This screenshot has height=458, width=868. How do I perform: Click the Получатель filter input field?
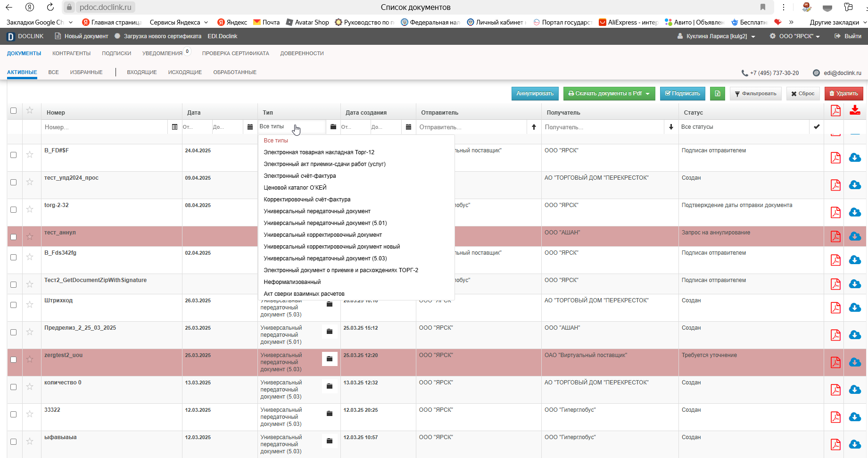[603, 127]
